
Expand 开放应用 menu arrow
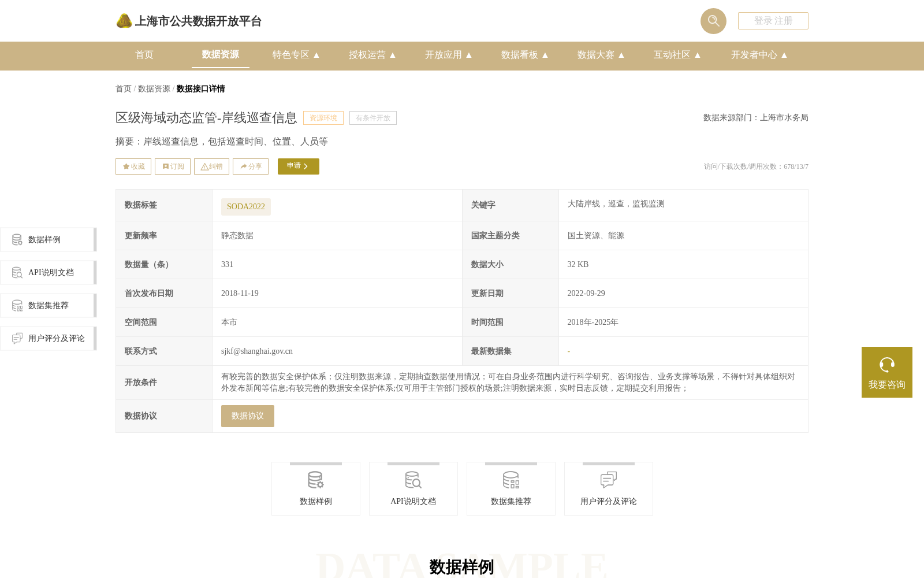point(469,55)
